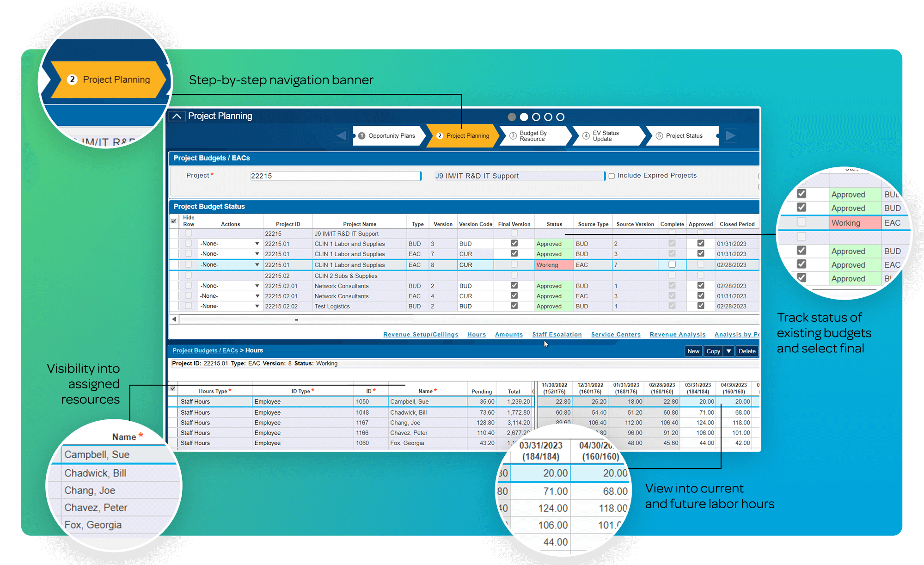The width and height of the screenshot is (924, 565).
Task: Click the forward arrow in the step navigation banner
Action: coord(731,135)
